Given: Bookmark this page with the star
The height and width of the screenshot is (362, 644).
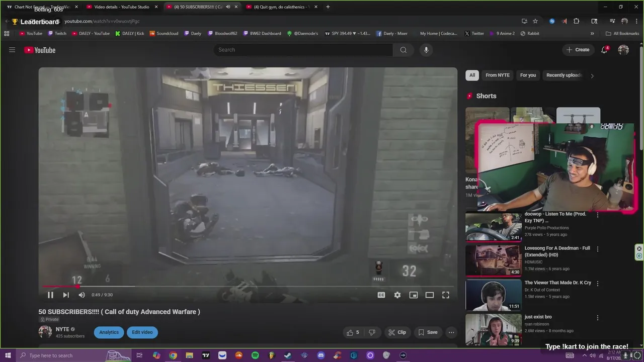Looking at the screenshot, I should click(535, 21).
